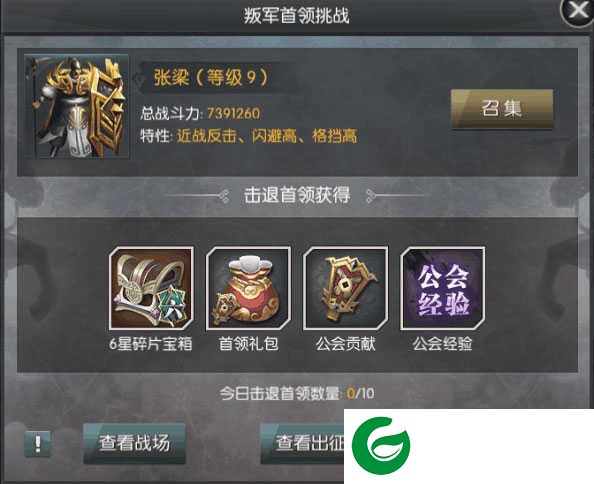Click the 公会经验 caption under the icon
This screenshot has height=484, width=594.
point(442,344)
